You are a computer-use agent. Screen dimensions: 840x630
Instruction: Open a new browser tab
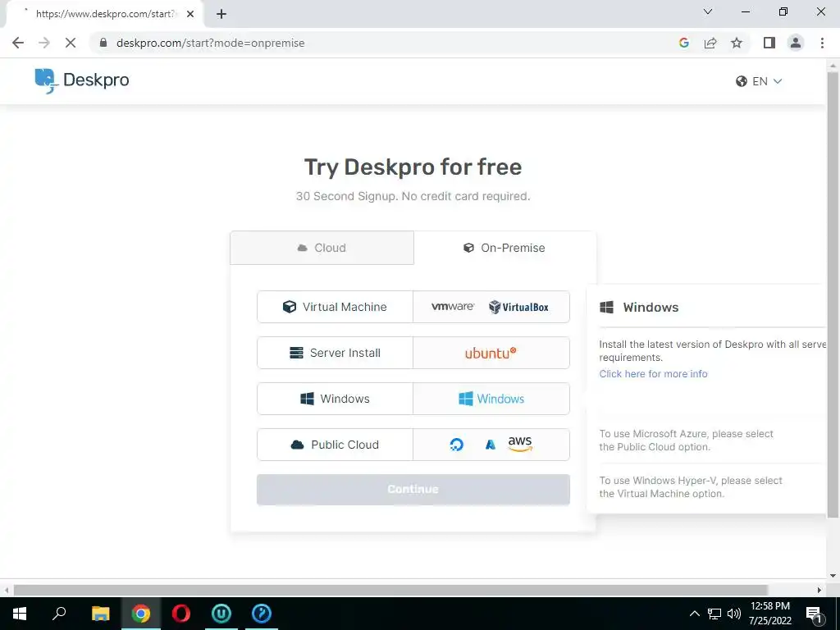[x=221, y=14]
